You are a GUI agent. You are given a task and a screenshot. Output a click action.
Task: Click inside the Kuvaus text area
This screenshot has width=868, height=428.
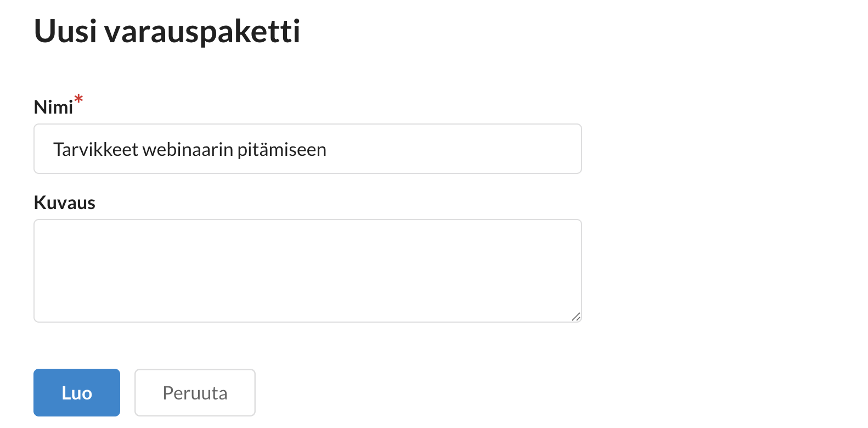307,271
